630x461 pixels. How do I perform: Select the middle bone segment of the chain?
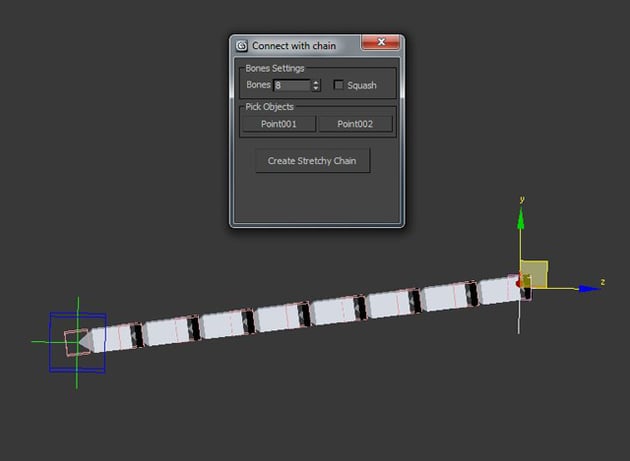pos(331,311)
